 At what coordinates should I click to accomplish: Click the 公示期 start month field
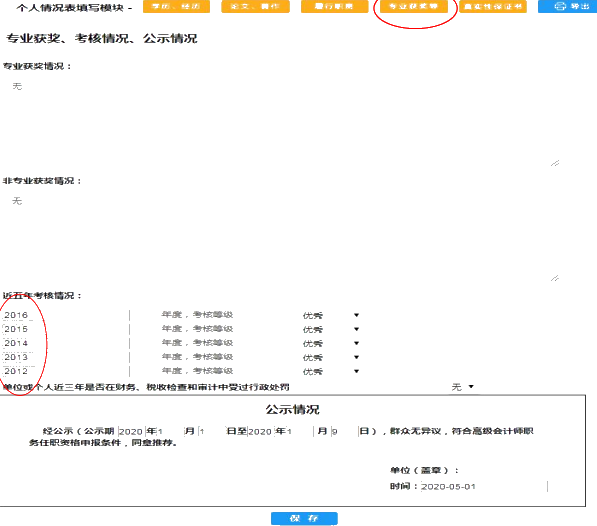coord(171,431)
